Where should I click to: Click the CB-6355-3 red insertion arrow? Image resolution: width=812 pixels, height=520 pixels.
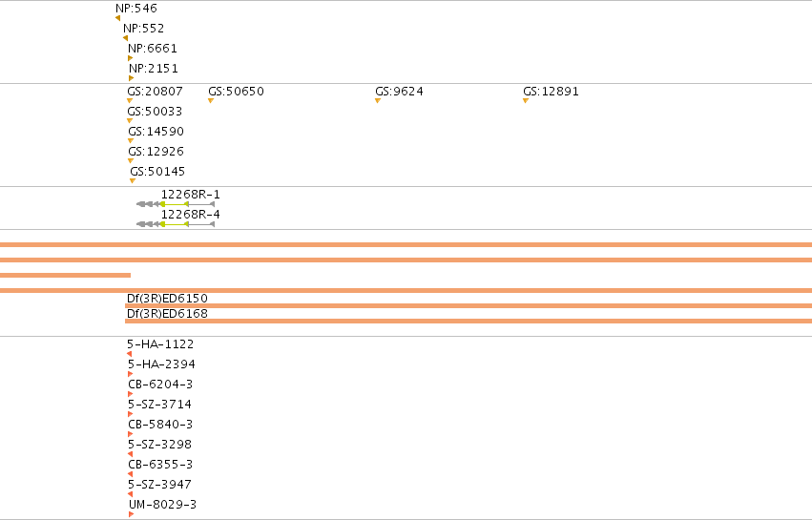[130, 474]
